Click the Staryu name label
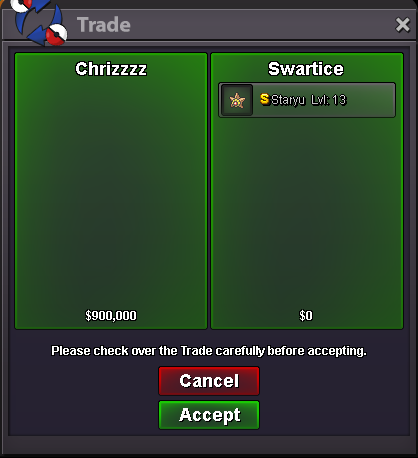 click(x=288, y=100)
